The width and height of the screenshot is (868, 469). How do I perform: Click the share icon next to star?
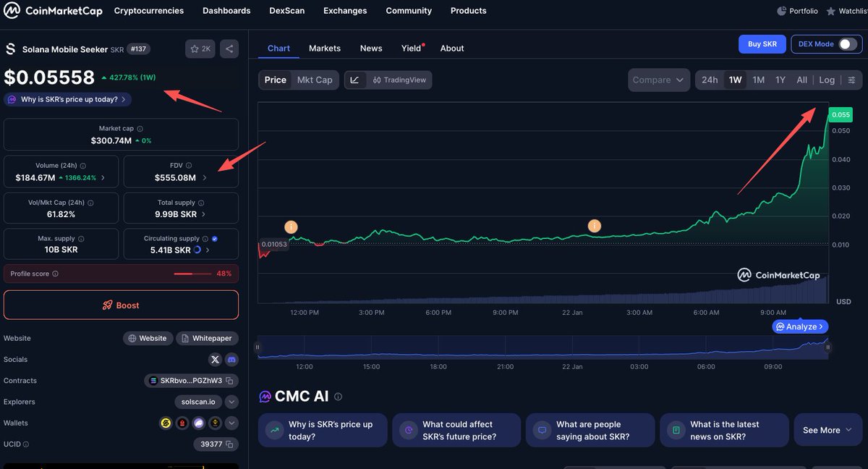point(229,48)
